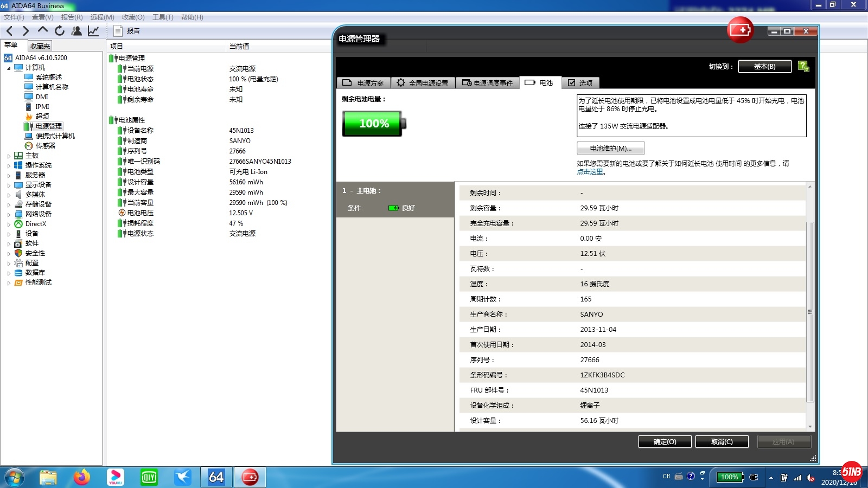
Task: Click the refresh icon in the toolbar
Action: coord(60,31)
